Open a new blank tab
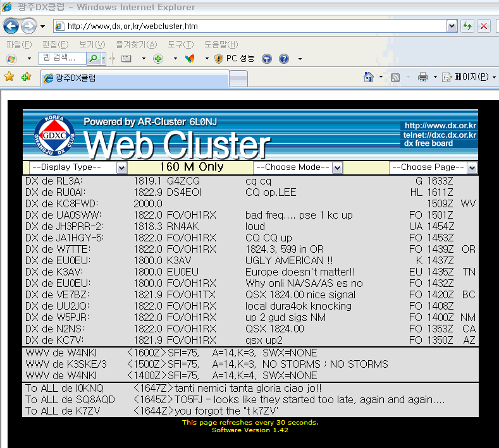 [238, 78]
